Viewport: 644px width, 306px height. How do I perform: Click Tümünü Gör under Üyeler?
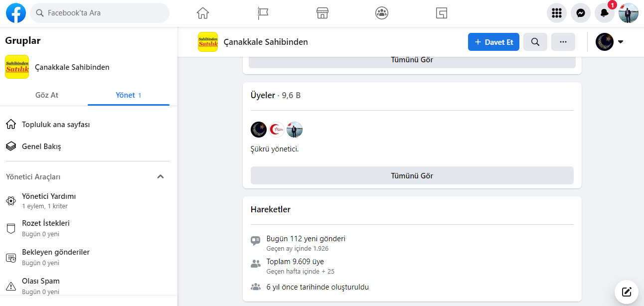click(412, 175)
